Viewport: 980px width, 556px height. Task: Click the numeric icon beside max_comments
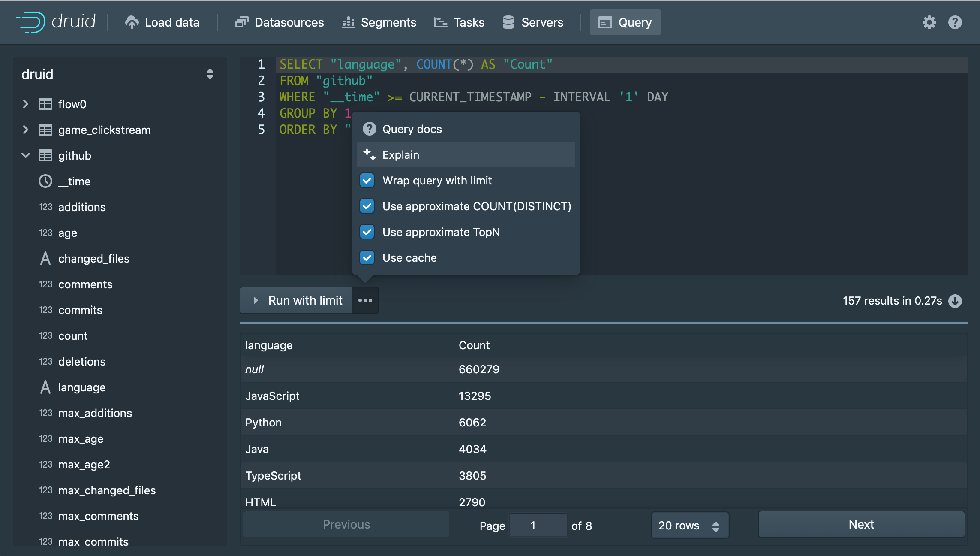pyautogui.click(x=46, y=516)
